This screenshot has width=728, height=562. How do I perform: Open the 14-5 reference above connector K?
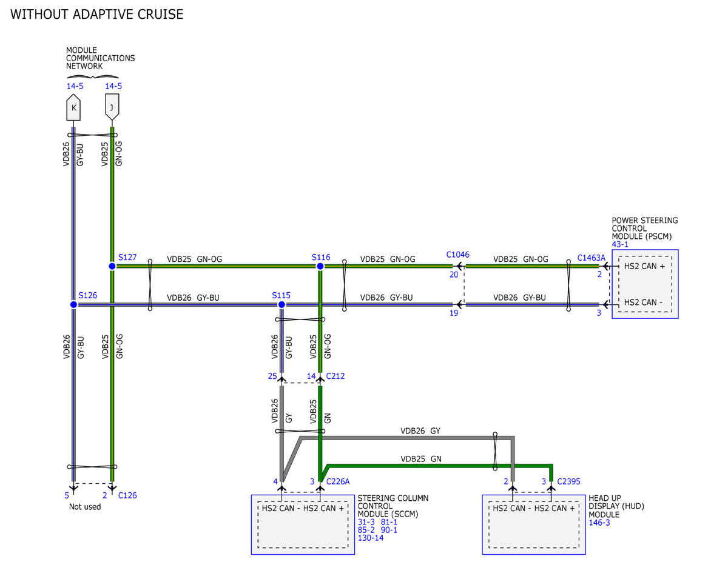tap(75, 86)
